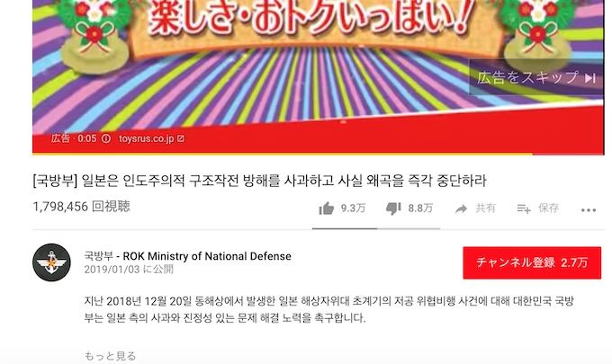Image resolution: width=612 pixels, height=364 pixels.
Task: Expand the description with もっと見る
Action: (x=110, y=356)
